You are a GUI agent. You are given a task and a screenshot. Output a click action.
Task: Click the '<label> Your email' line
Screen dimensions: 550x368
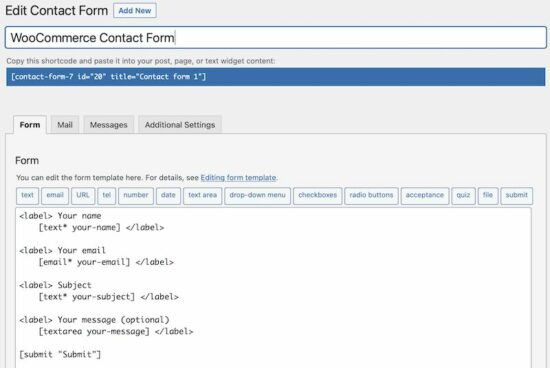[x=62, y=250]
